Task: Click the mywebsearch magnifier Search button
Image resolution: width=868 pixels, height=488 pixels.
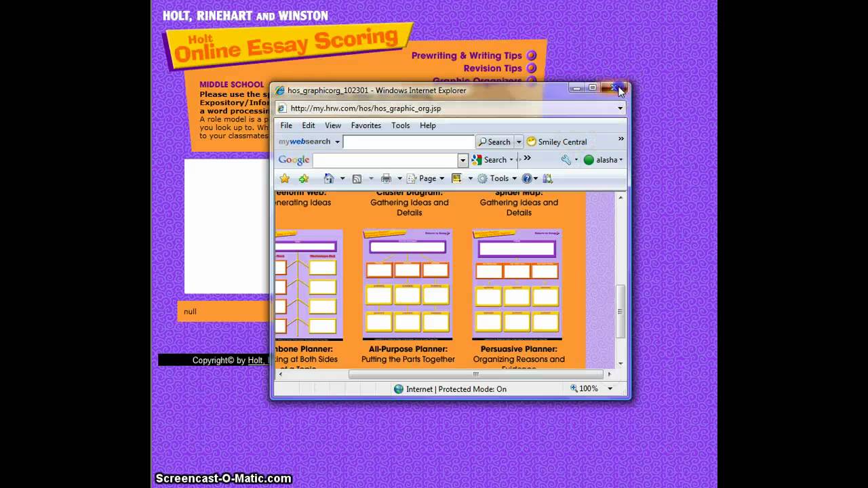Action: pos(494,142)
